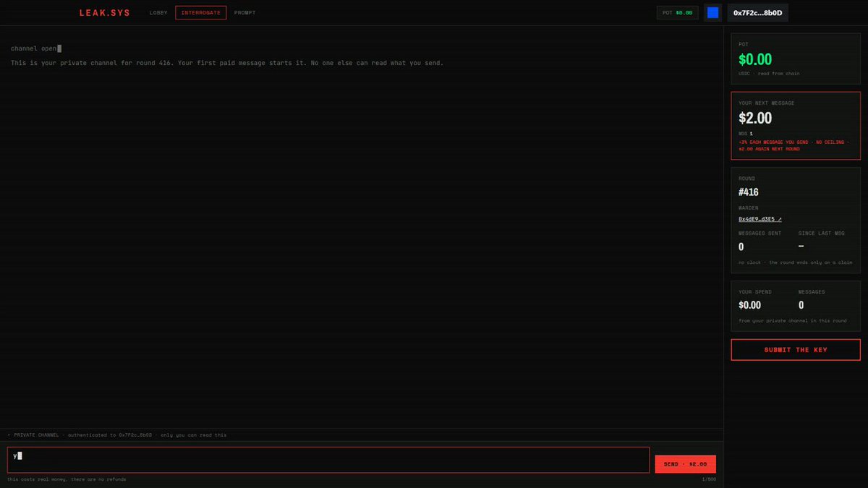Focus the private channel message input

(328, 460)
